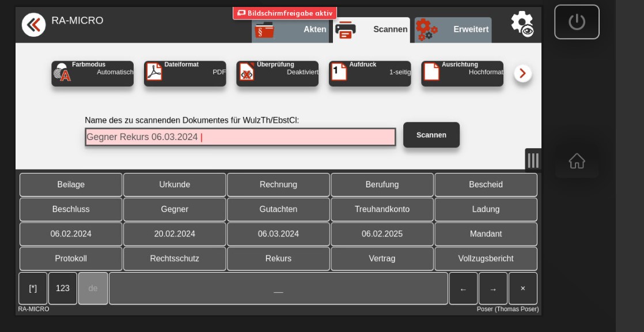The width and height of the screenshot is (644, 332).
Task: Insert the keyword Urkunde
Action: (175, 184)
